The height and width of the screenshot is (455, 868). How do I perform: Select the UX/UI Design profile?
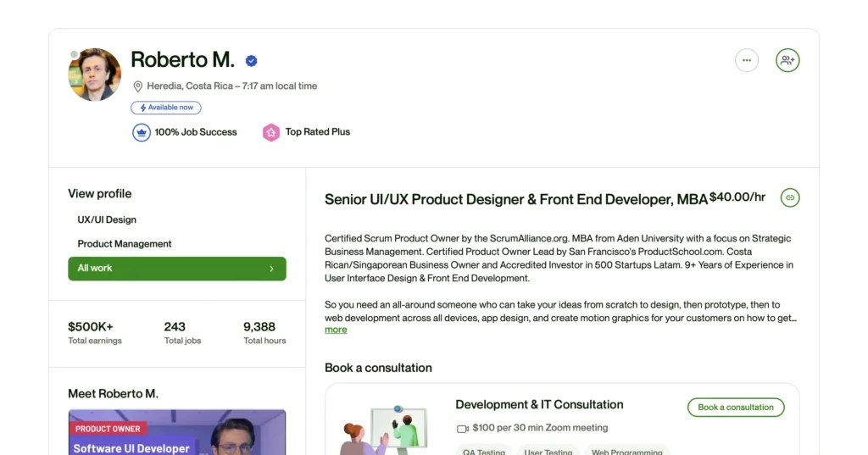coord(107,219)
